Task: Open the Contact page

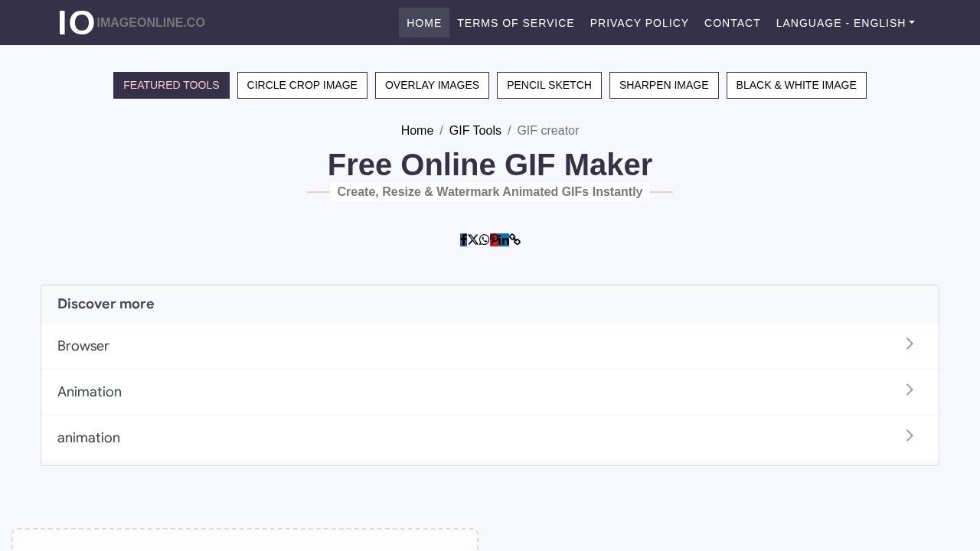Action: pyautogui.click(x=732, y=23)
